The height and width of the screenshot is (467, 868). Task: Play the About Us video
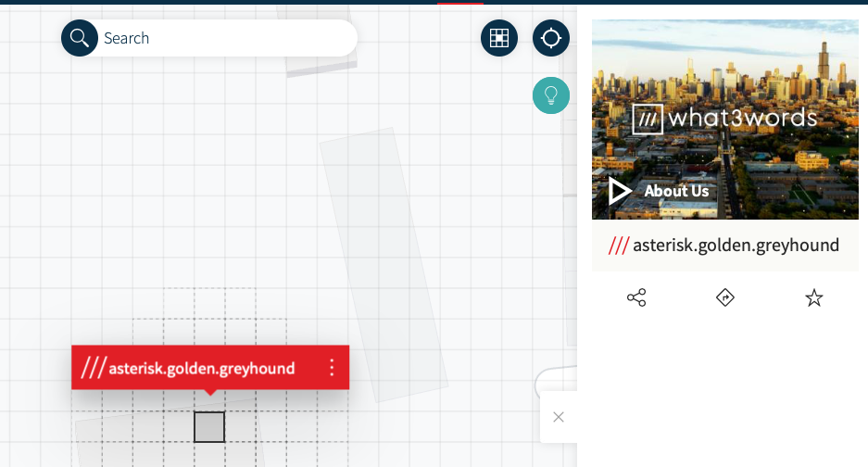pyautogui.click(x=620, y=191)
